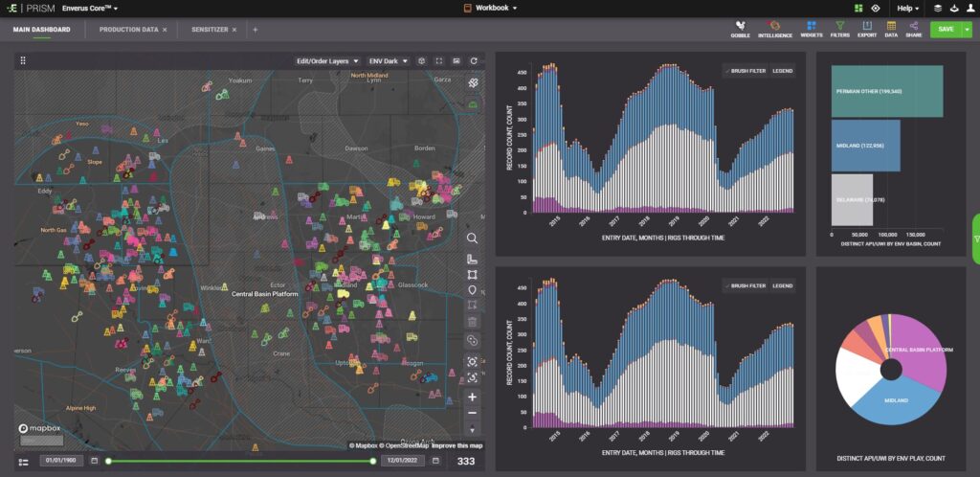Zoom in on the map with plus button
980x477 pixels.
point(472,397)
